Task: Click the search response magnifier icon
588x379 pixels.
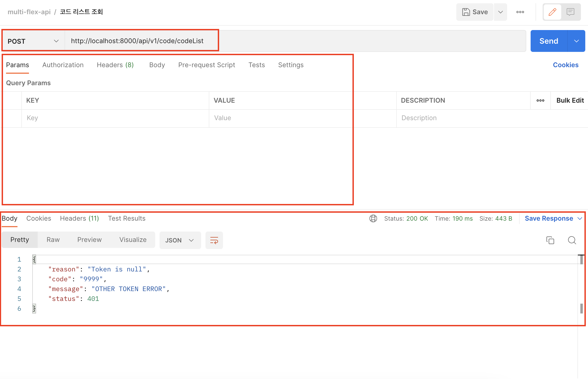Action: click(x=572, y=240)
